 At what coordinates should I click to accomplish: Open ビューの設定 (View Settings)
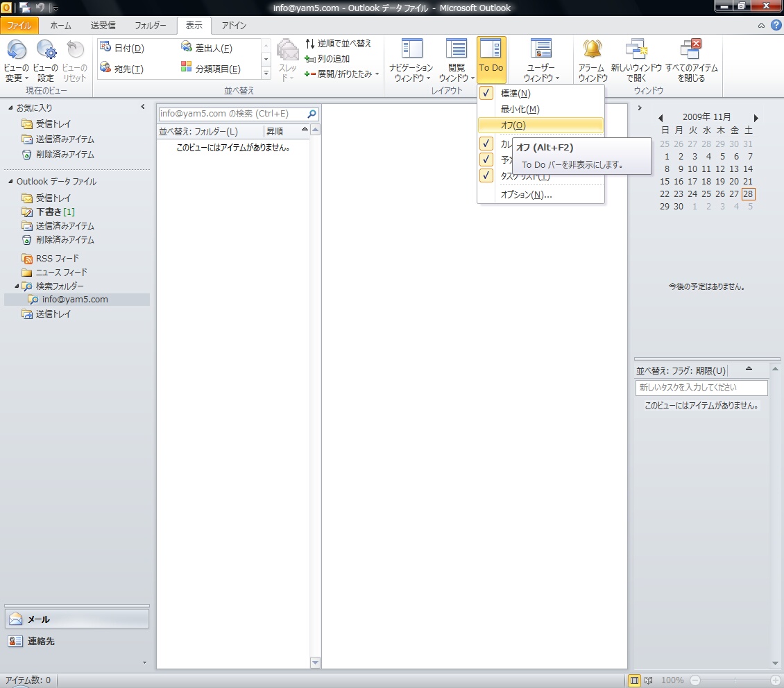pos(46,60)
